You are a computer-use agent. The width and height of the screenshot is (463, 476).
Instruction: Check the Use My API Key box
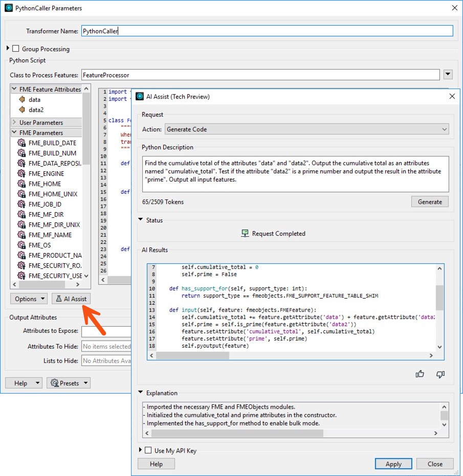click(x=148, y=450)
